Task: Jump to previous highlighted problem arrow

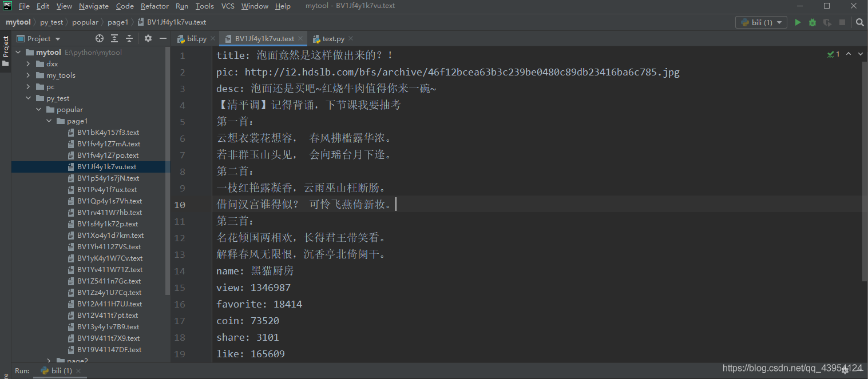Action: coord(848,54)
